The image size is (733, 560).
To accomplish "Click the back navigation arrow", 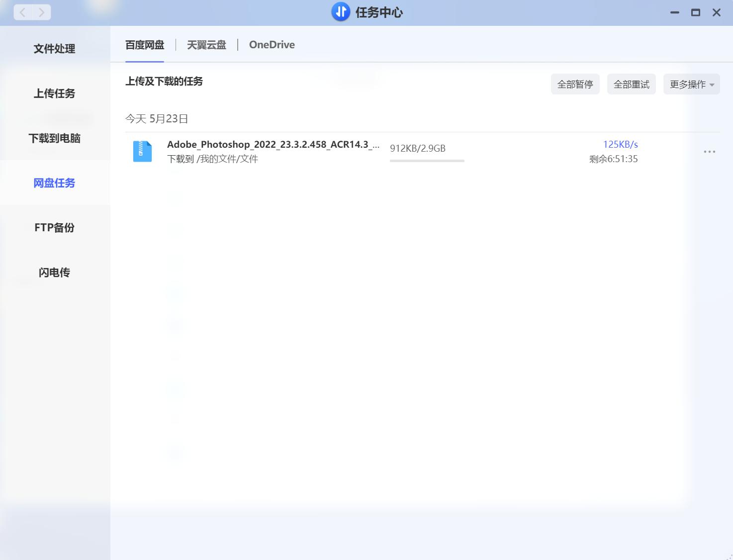I will point(23,12).
